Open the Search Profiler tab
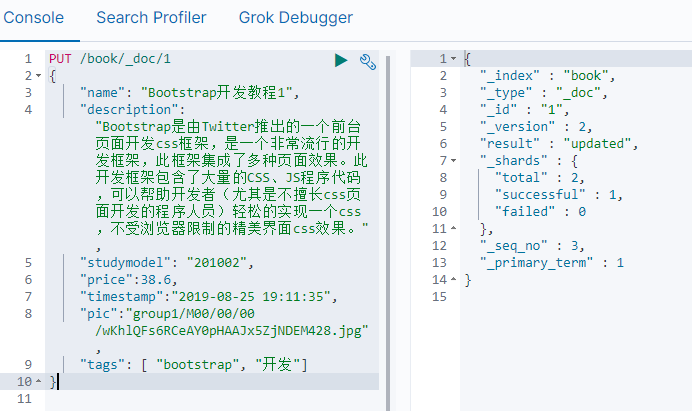Screen dimensions: 692x411 pyautogui.click(x=151, y=18)
